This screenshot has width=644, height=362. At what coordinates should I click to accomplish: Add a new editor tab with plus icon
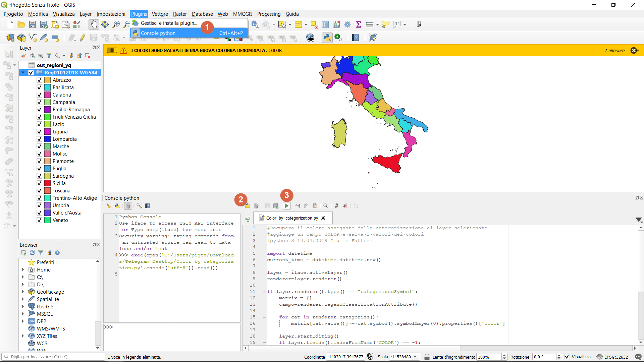[248, 219]
